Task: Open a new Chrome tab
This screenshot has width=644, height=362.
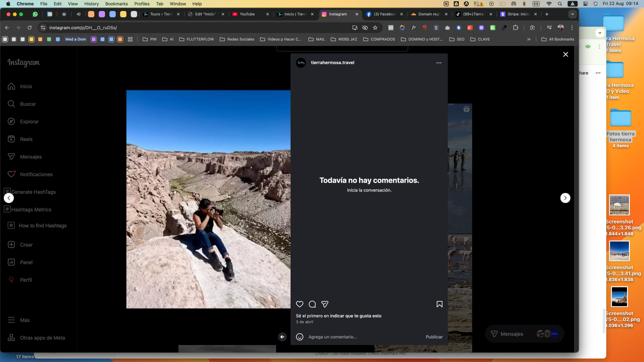Action: pyautogui.click(x=547, y=14)
